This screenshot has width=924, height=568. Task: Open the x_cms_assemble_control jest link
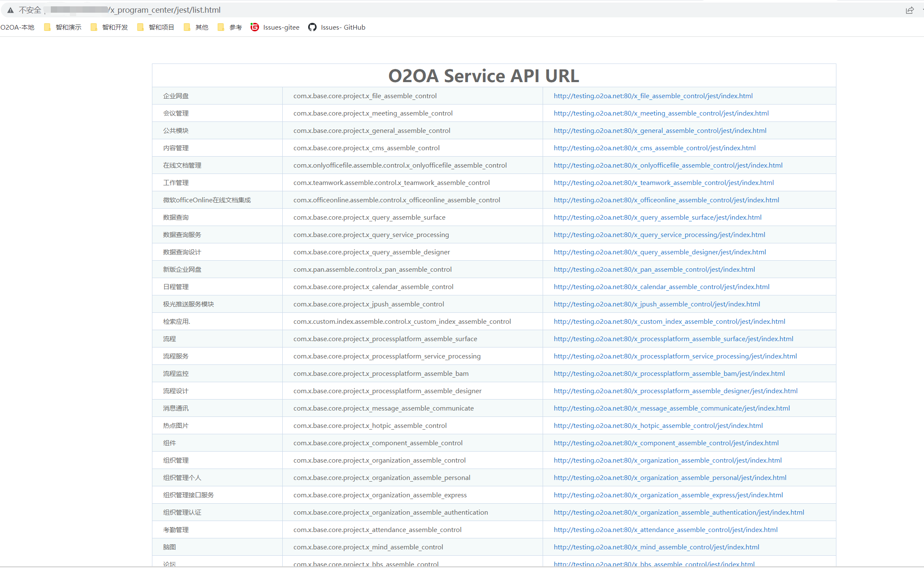click(654, 148)
